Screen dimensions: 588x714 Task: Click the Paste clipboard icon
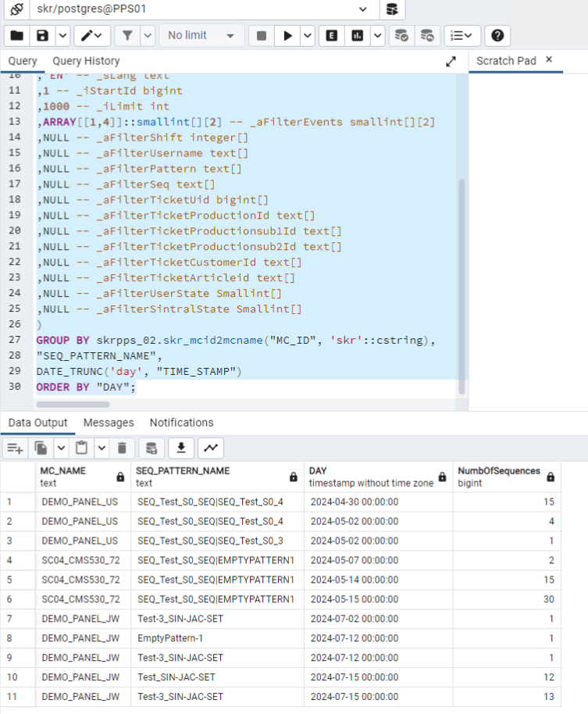click(81, 448)
